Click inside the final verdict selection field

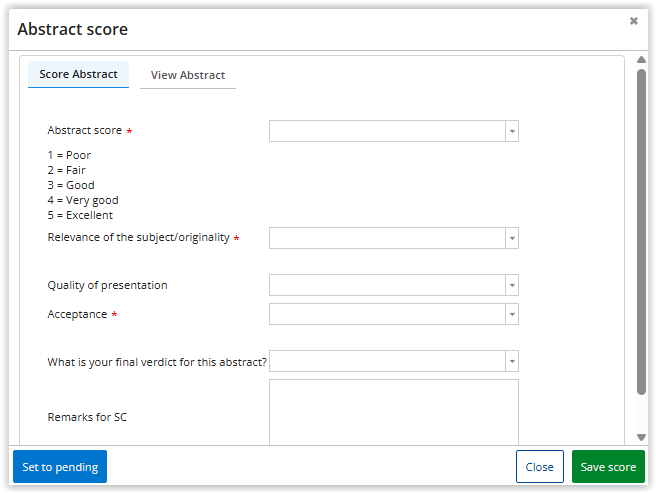(386, 361)
